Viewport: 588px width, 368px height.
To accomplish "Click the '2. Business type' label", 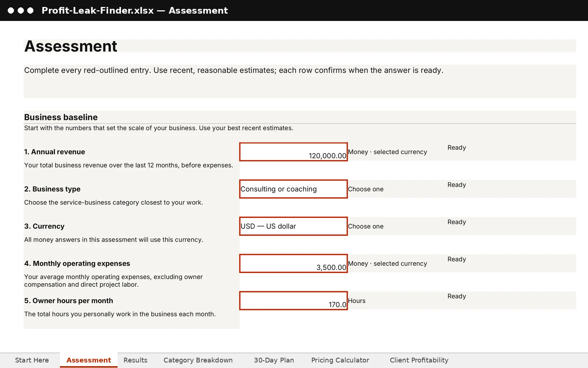I will (x=52, y=189).
